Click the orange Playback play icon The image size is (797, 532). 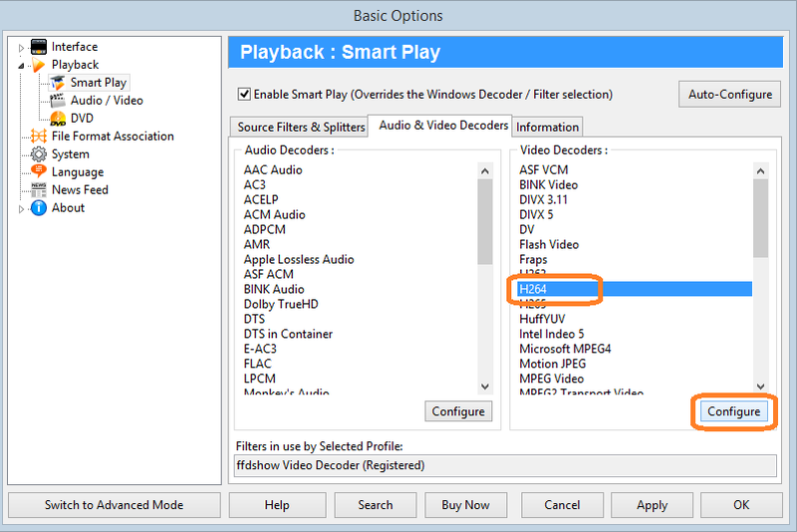tap(39, 65)
